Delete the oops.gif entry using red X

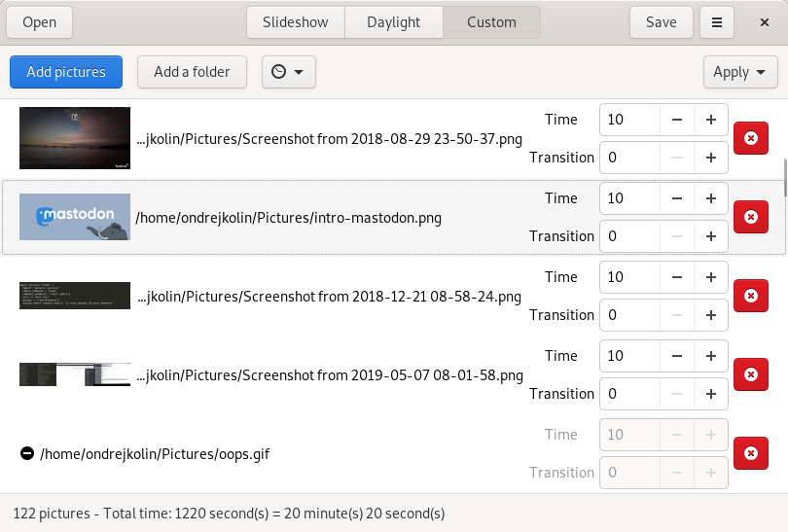click(x=750, y=453)
